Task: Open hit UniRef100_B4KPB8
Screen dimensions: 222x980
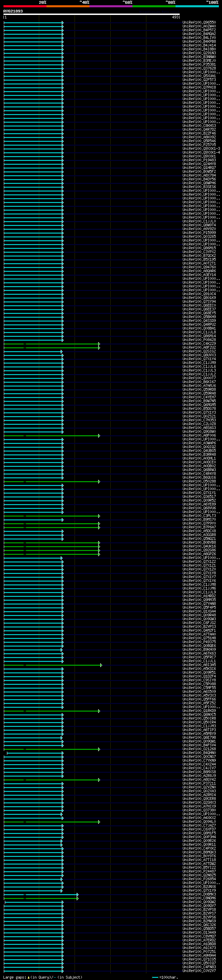Action: point(199,41)
